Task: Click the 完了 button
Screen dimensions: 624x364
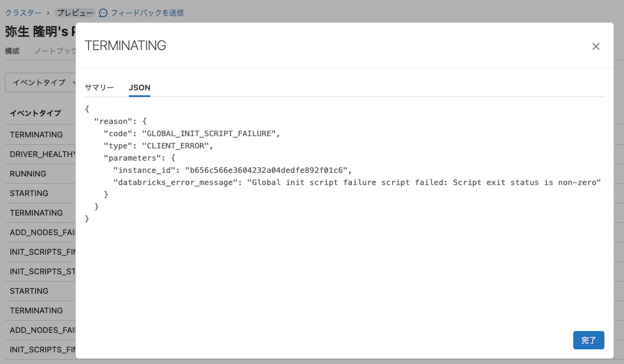Action: click(x=589, y=340)
